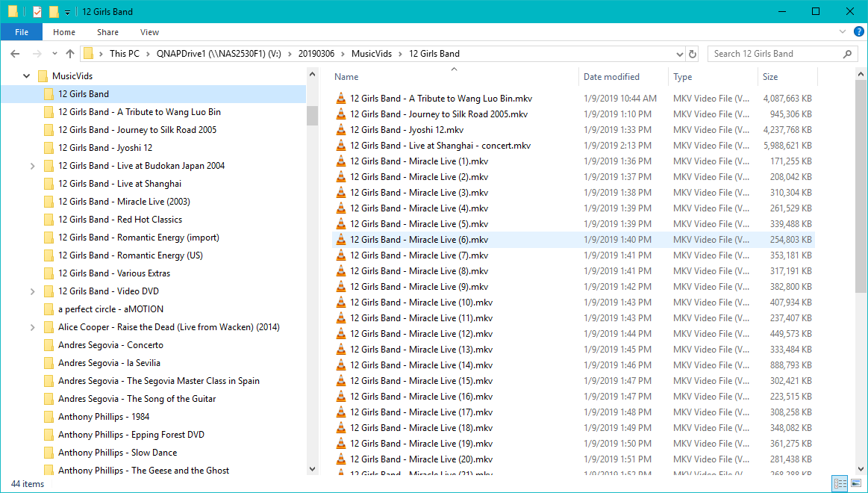Viewport: 868px width, 493px height.
Task: Click the file list scroll down arrow
Action: [861, 468]
